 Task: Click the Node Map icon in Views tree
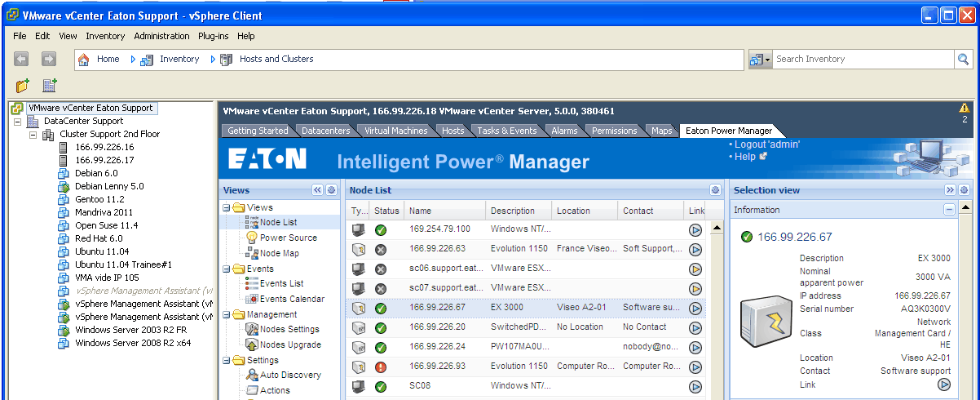252,253
